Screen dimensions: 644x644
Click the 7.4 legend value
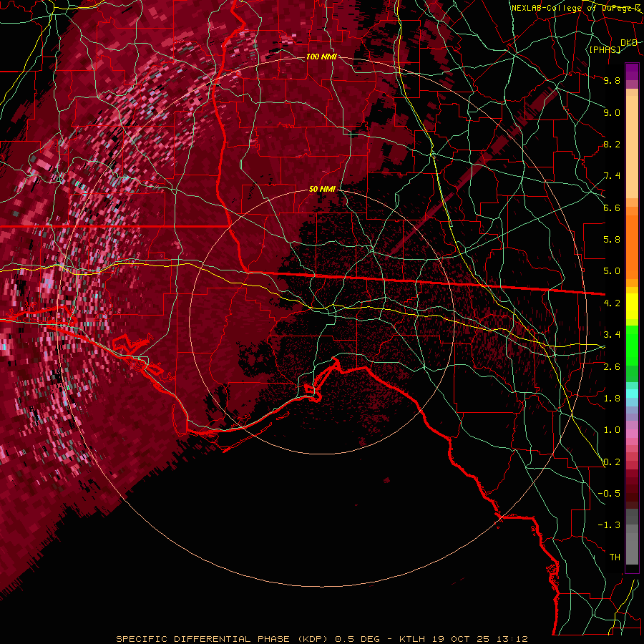[612, 176]
